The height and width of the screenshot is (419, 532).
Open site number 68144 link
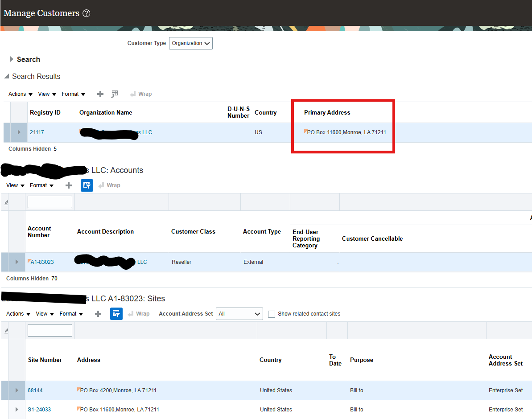[35, 390]
